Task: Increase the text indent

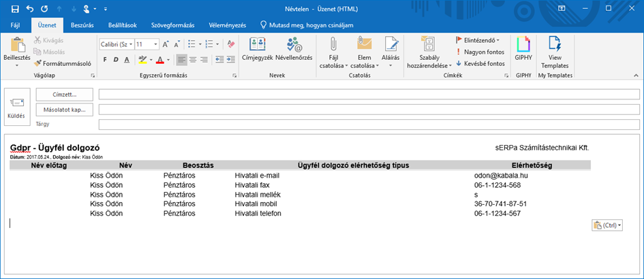Action: click(x=232, y=60)
